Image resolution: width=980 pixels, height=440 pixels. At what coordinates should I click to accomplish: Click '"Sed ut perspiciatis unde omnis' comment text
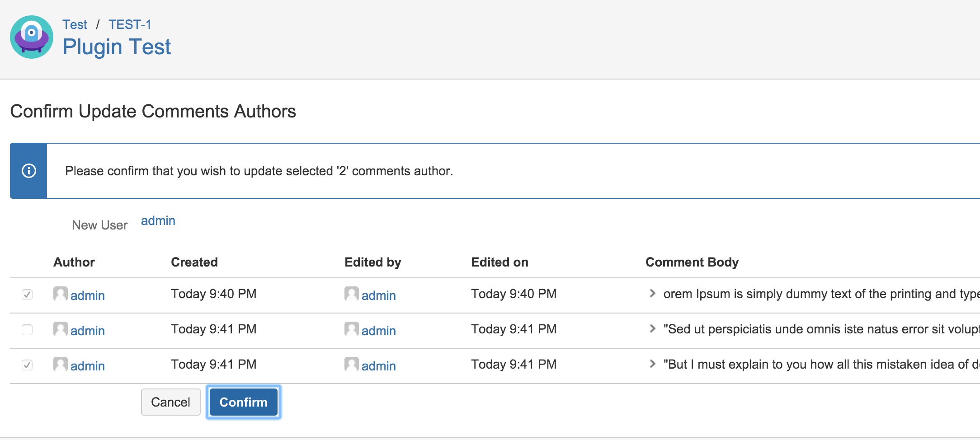[x=821, y=329]
